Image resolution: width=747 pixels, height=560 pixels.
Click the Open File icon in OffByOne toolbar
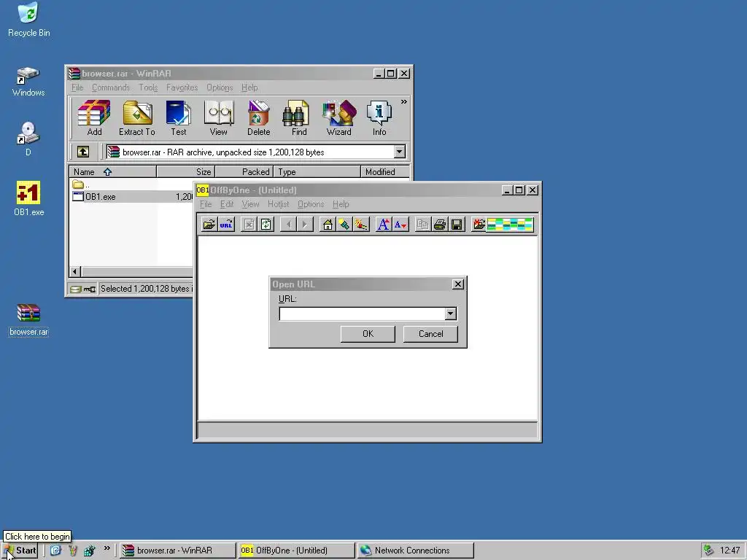209,225
